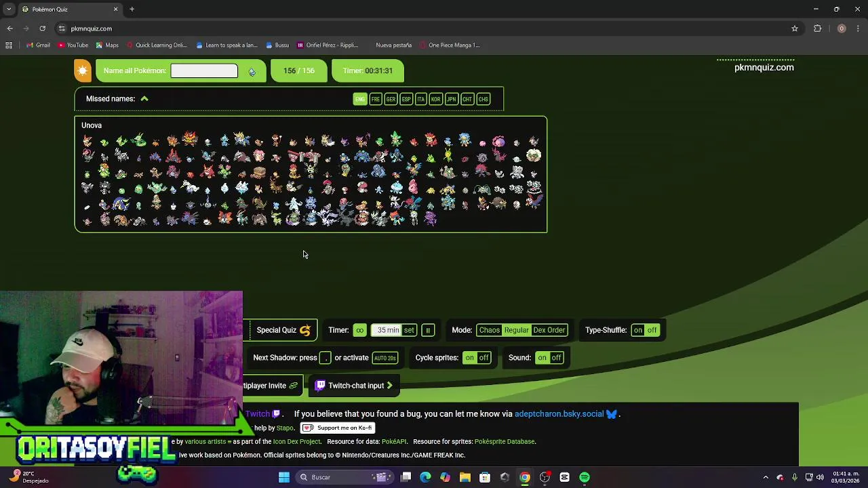Open Spotify from the taskbar
868x488 pixels.
585,477
